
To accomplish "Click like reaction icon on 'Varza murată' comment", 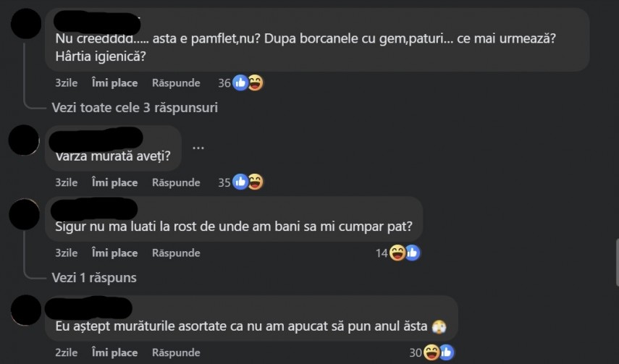I will click(x=240, y=182).
